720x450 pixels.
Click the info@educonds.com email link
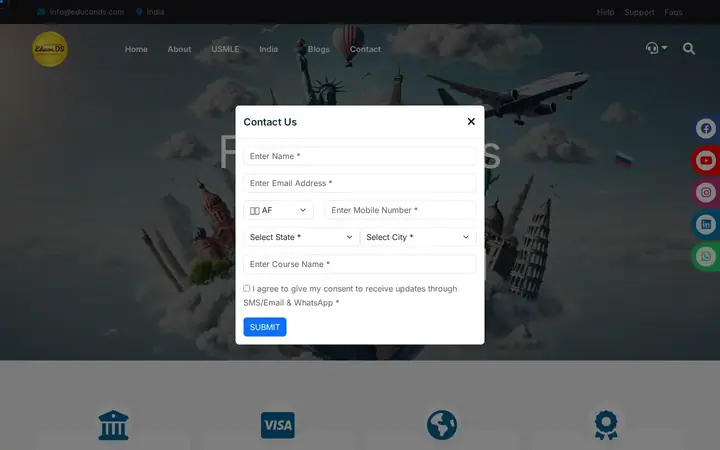pyautogui.click(x=87, y=12)
